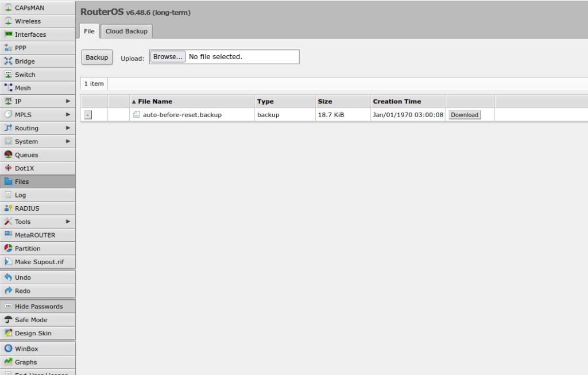Download the auto-before-reset.backup file
The width and height of the screenshot is (588, 375).
coord(465,115)
